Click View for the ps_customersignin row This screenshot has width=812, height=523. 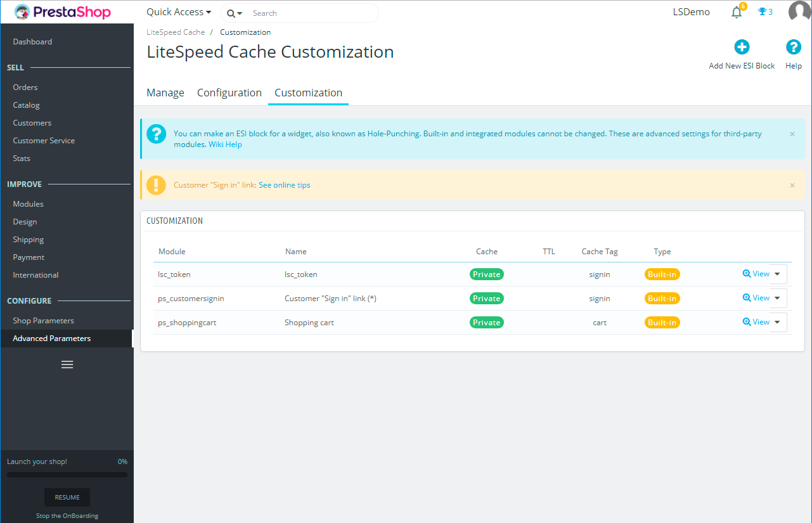pos(756,298)
